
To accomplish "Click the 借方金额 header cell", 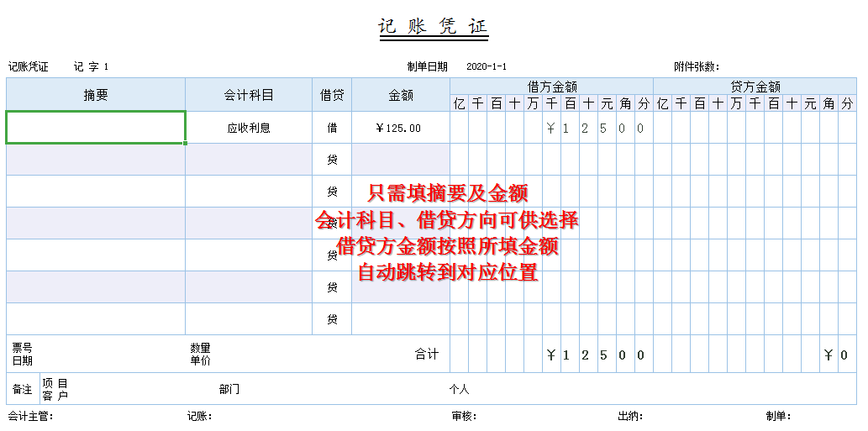I will tap(551, 87).
